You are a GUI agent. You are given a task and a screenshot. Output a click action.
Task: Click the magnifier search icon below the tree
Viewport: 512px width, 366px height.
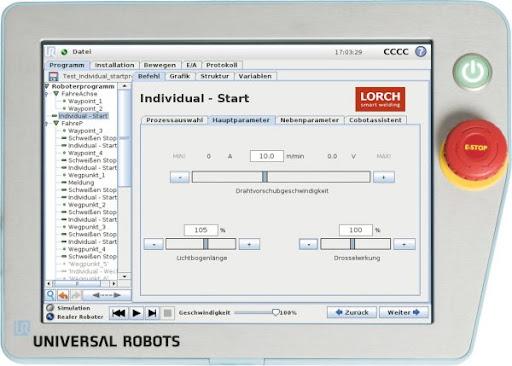coord(50,295)
